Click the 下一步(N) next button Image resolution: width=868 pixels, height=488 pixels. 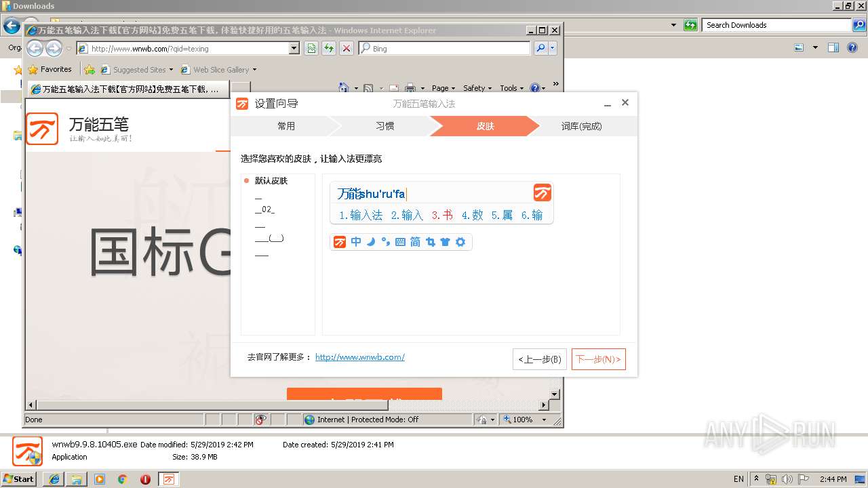point(598,359)
